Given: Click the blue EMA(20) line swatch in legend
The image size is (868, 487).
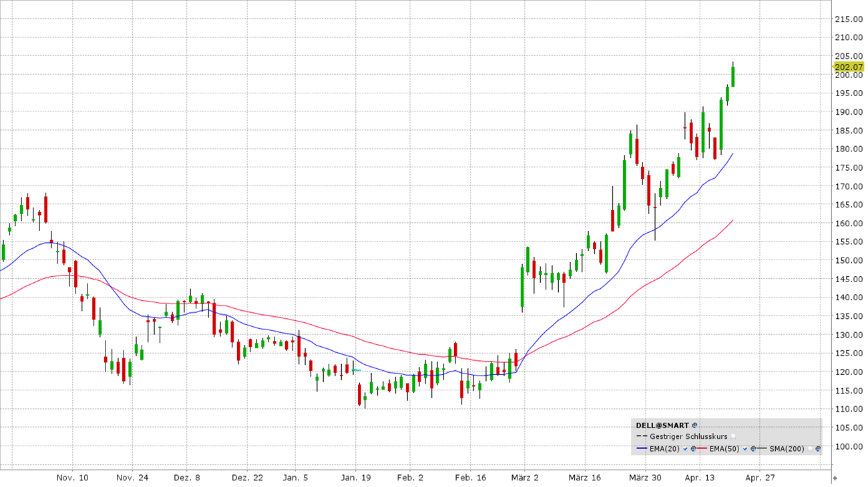Looking at the screenshot, I should coord(642,449).
